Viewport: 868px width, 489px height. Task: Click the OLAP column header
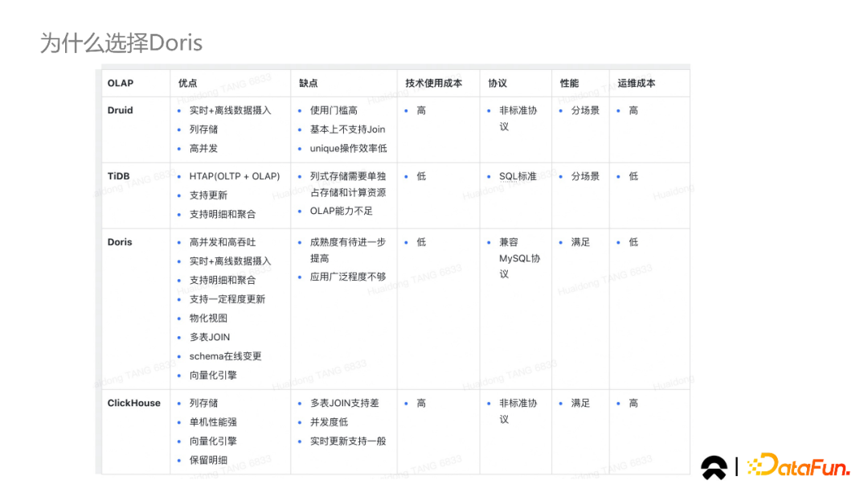pos(120,83)
